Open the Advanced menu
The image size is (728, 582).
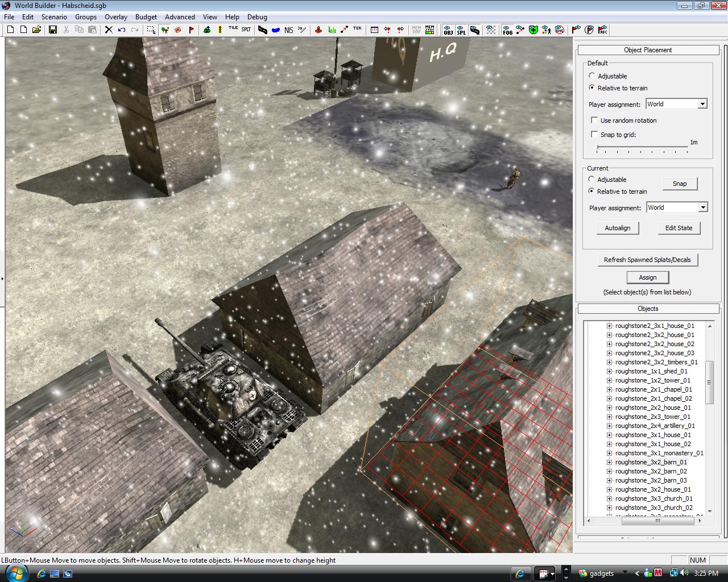pos(180,17)
